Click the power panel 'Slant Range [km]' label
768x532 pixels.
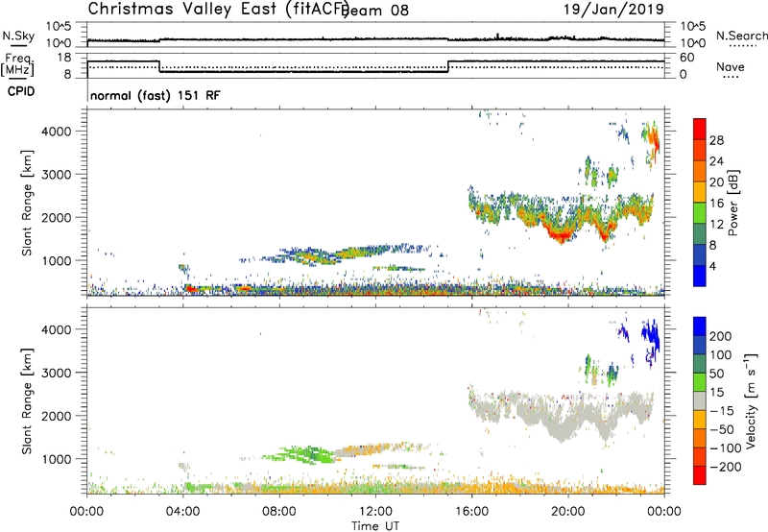pyautogui.click(x=27, y=203)
